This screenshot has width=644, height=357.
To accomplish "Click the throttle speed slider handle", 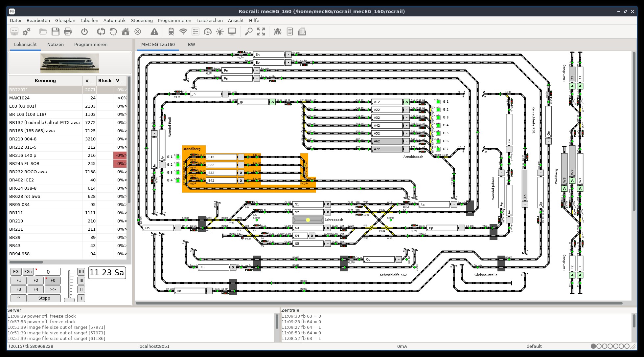I will pos(69,300).
